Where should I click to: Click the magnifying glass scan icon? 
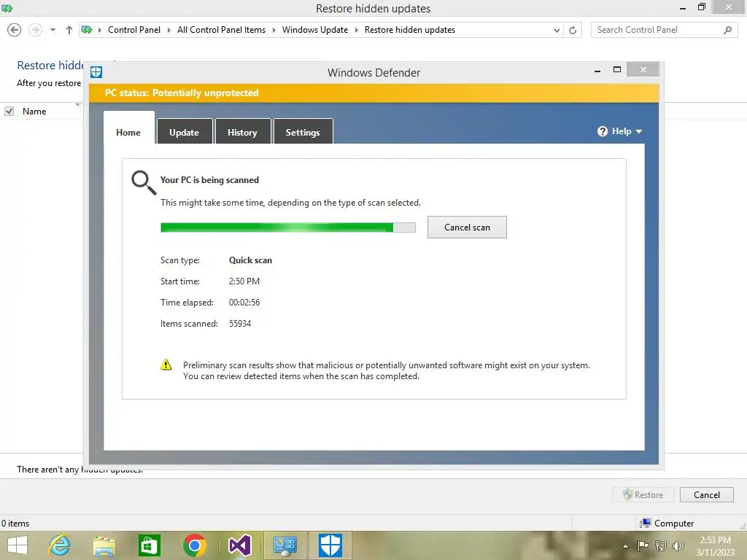tap(144, 182)
